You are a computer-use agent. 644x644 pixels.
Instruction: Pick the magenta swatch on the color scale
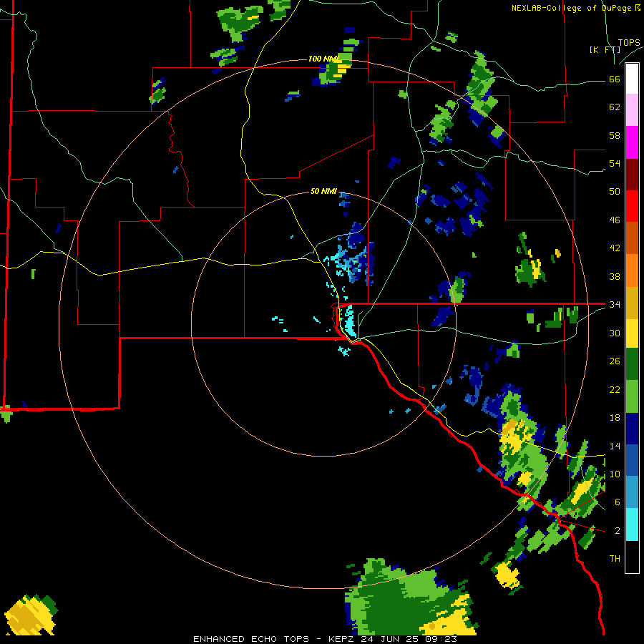[632, 142]
